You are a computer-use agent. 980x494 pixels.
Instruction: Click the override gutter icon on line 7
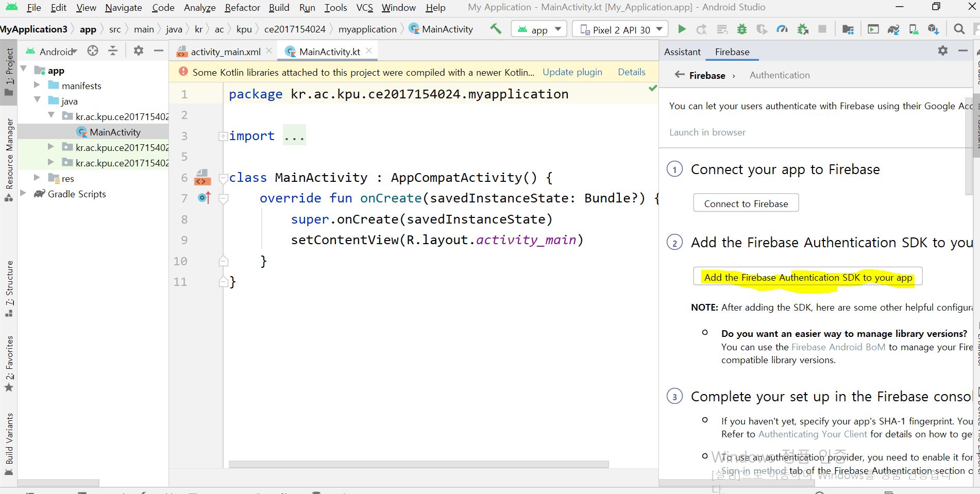coord(204,198)
